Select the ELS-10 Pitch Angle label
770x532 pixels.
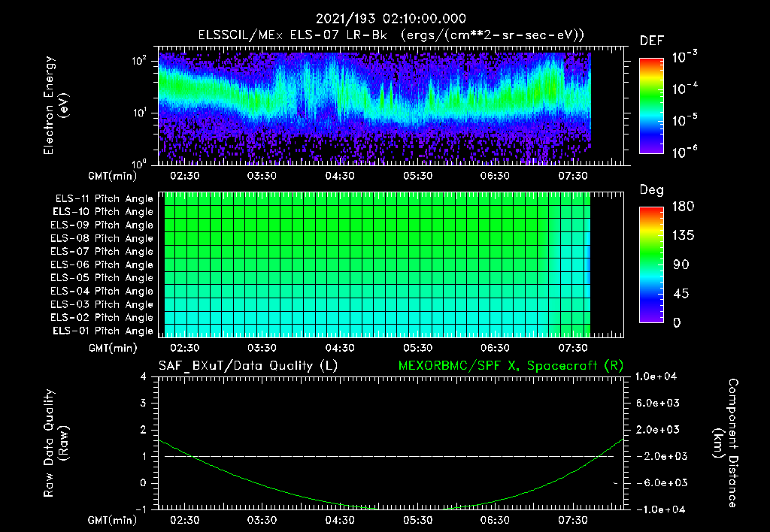[x=103, y=212]
